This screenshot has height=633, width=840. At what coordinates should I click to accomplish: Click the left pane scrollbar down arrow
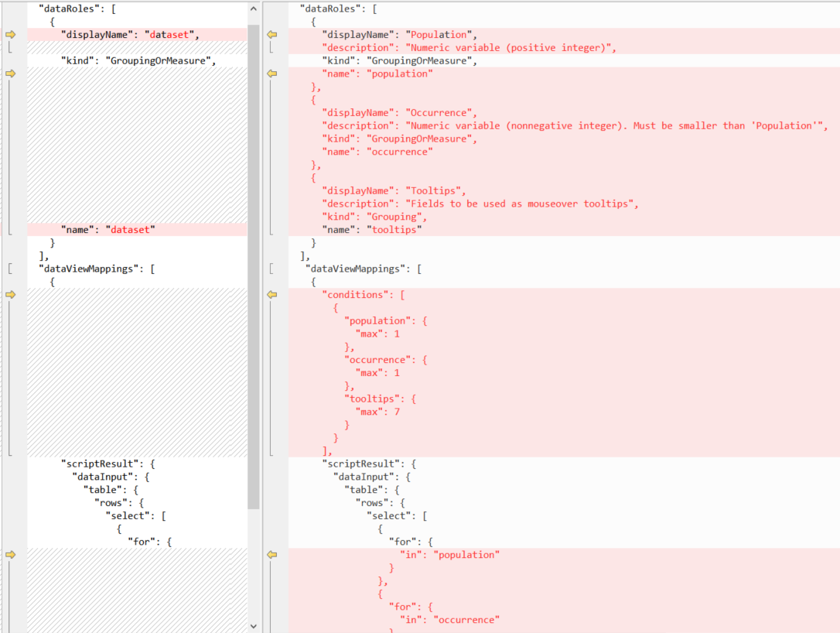254,626
